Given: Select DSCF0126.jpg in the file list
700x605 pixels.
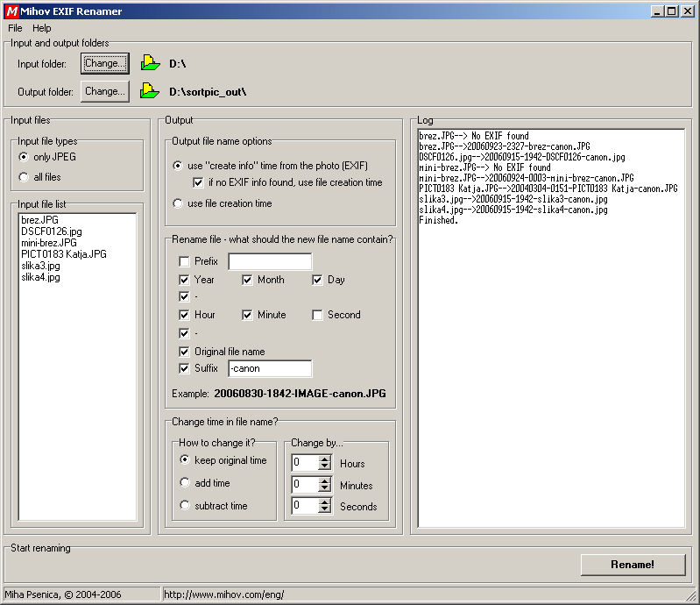Looking at the screenshot, I should pos(51,231).
